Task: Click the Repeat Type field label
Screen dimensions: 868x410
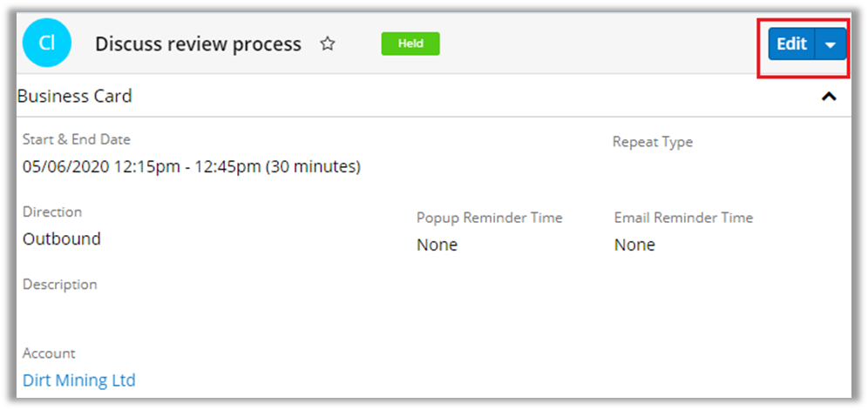Action: [653, 142]
